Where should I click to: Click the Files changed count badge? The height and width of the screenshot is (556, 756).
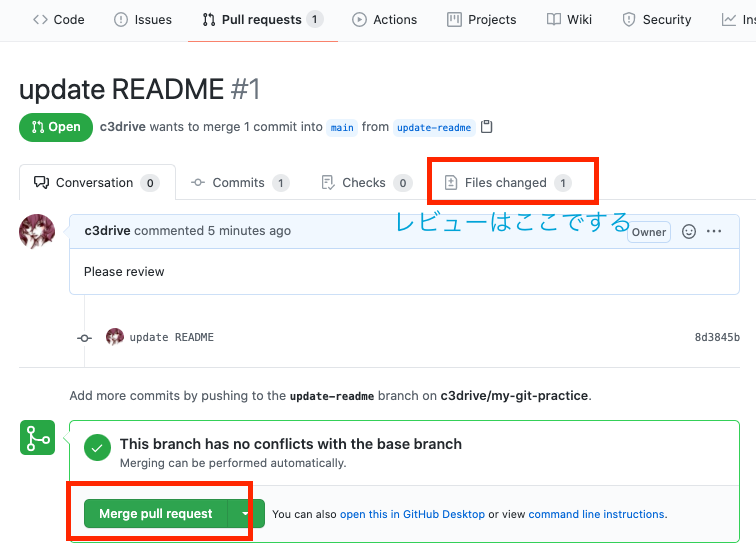[563, 183]
